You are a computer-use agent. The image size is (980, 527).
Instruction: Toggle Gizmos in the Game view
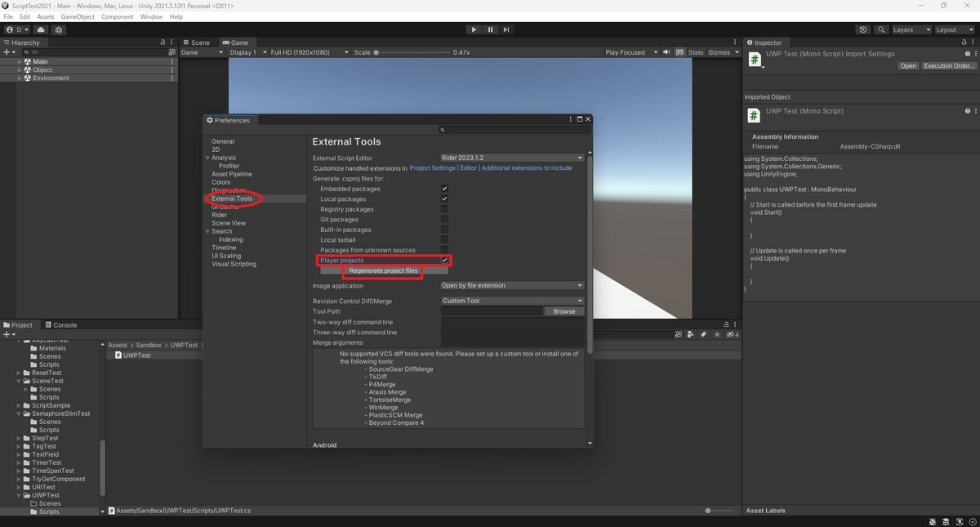[718, 51]
